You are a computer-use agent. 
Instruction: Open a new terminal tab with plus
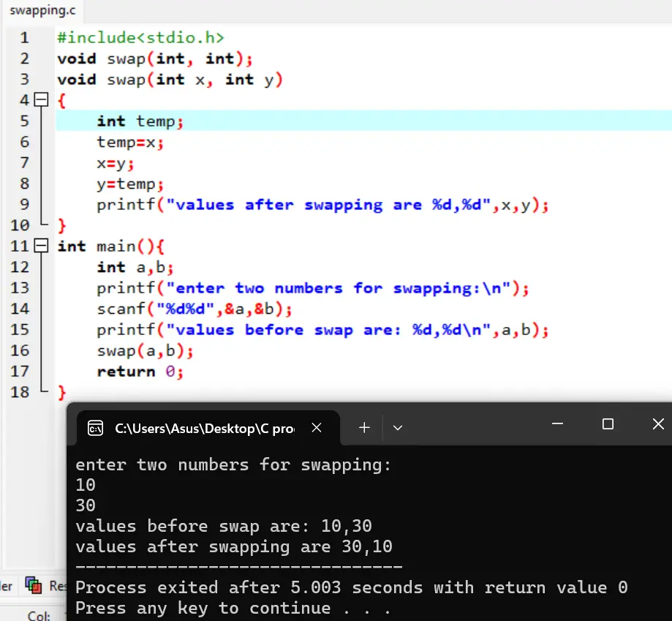pos(364,428)
